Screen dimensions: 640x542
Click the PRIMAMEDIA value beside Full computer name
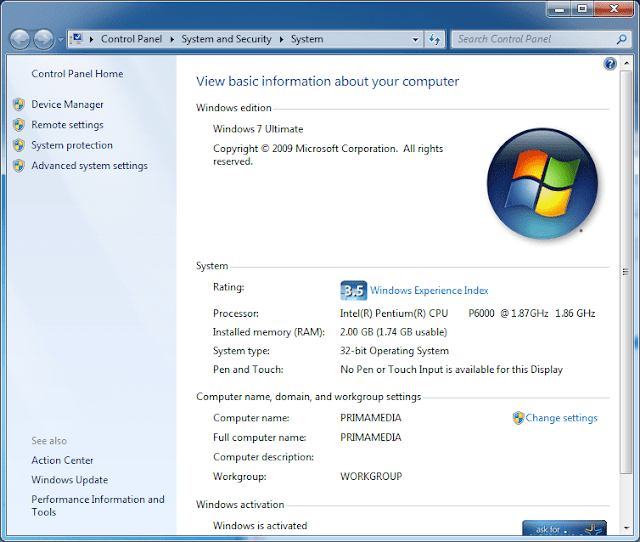[x=371, y=438]
